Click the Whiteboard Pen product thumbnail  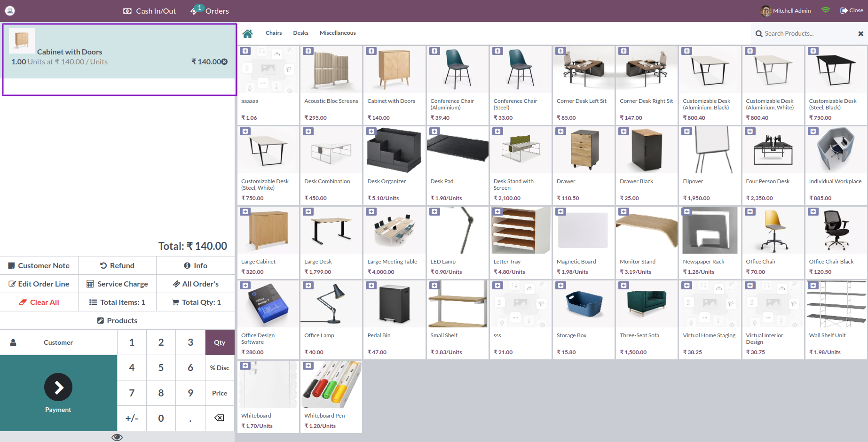point(331,384)
